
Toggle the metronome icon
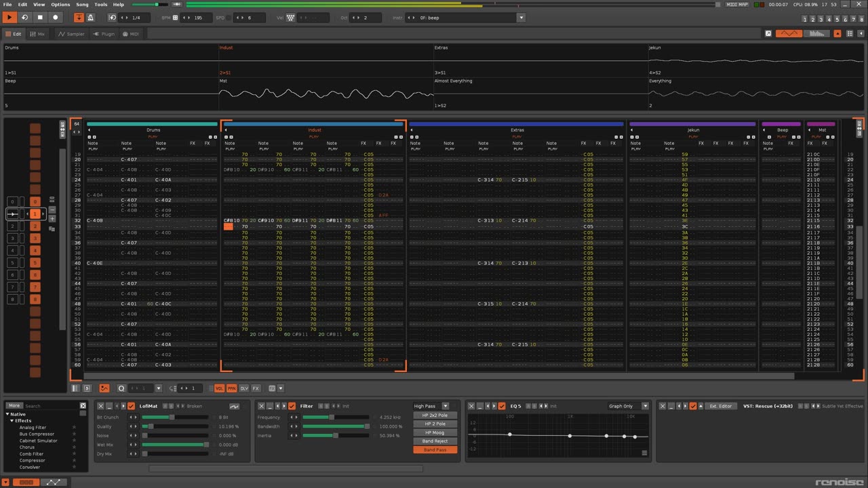pyautogui.click(x=91, y=17)
